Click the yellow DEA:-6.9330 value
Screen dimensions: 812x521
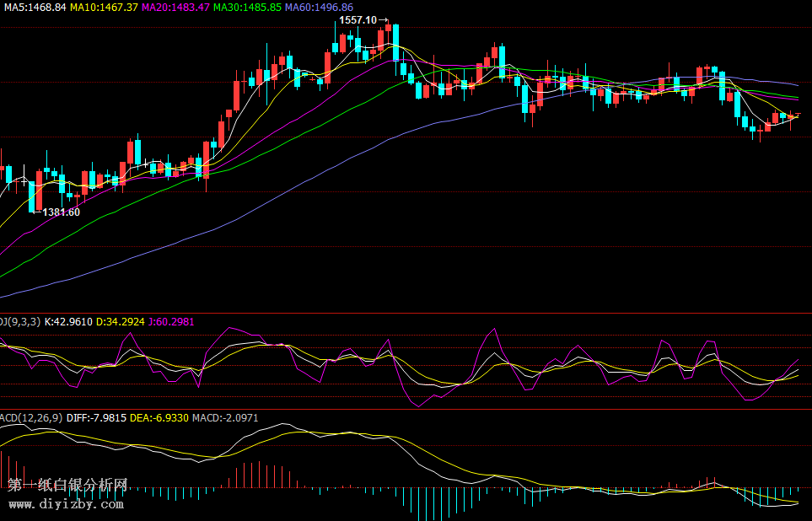tap(159, 417)
